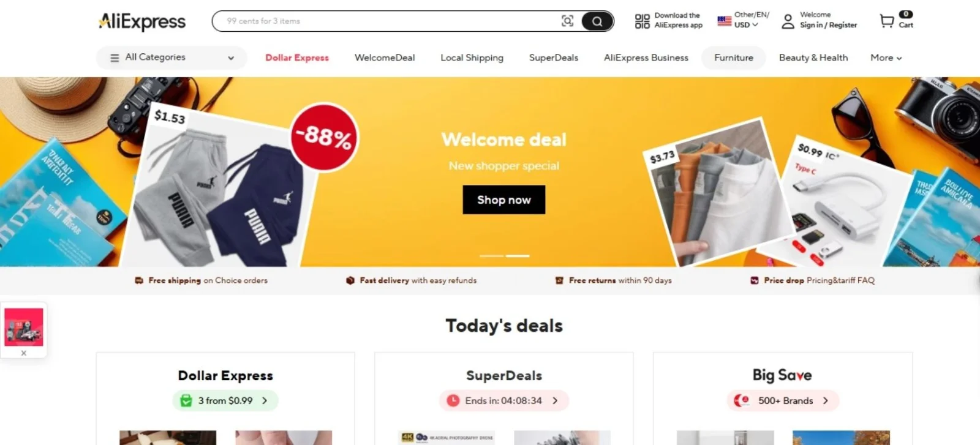Click the AliExpress logo

pos(142,21)
